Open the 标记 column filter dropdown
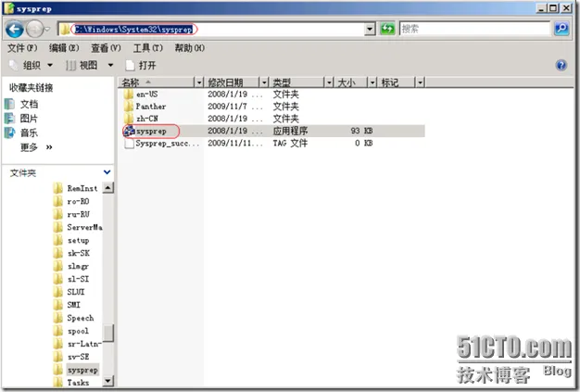The width and height of the screenshot is (580, 392). [420, 82]
